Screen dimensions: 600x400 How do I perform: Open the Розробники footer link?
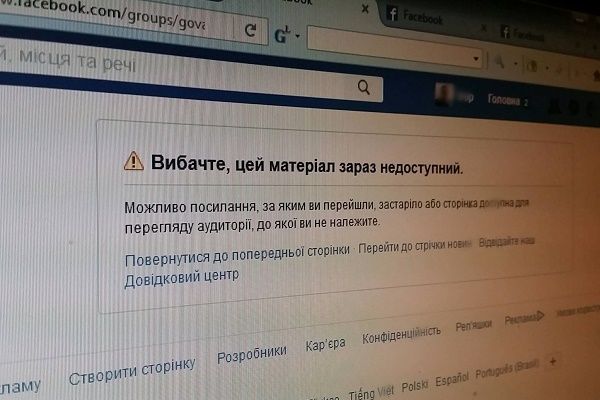[252, 354]
